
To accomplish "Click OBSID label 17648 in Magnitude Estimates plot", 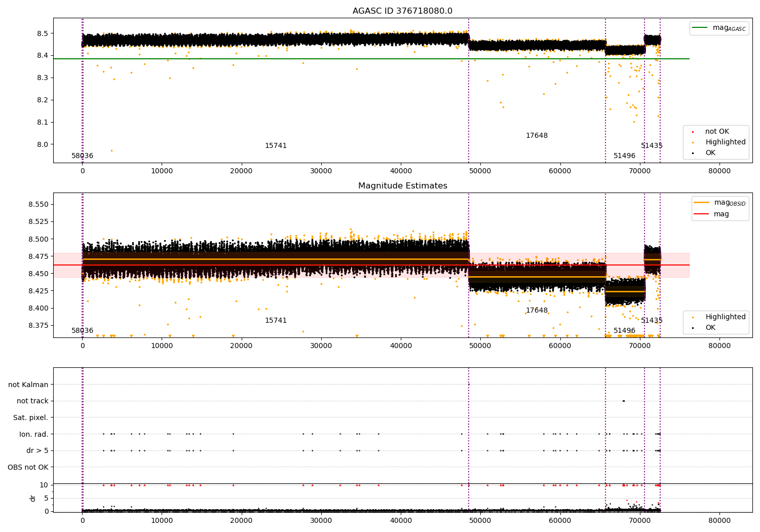I will point(537,311).
